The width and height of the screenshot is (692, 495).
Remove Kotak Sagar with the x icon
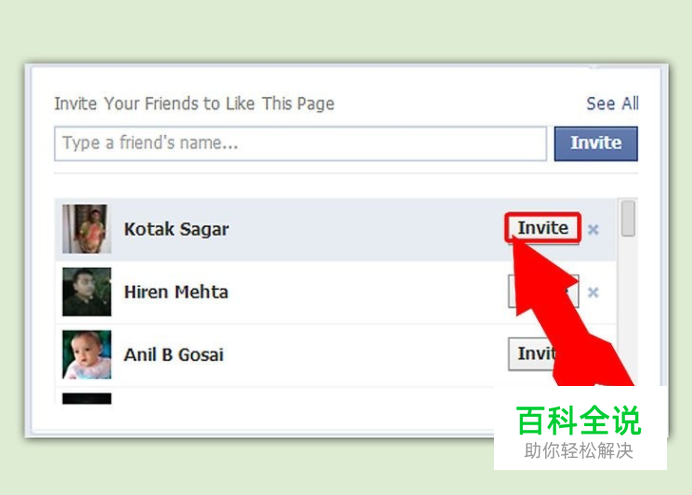tap(593, 229)
